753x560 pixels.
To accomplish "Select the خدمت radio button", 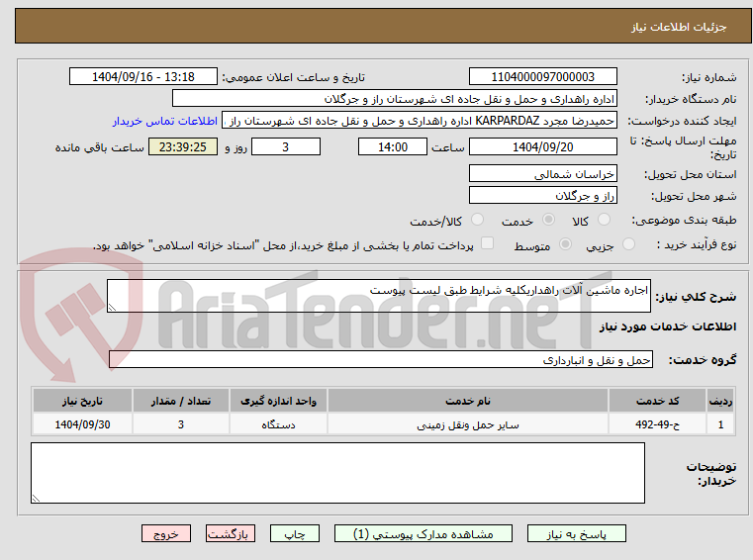I will [548, 220].
